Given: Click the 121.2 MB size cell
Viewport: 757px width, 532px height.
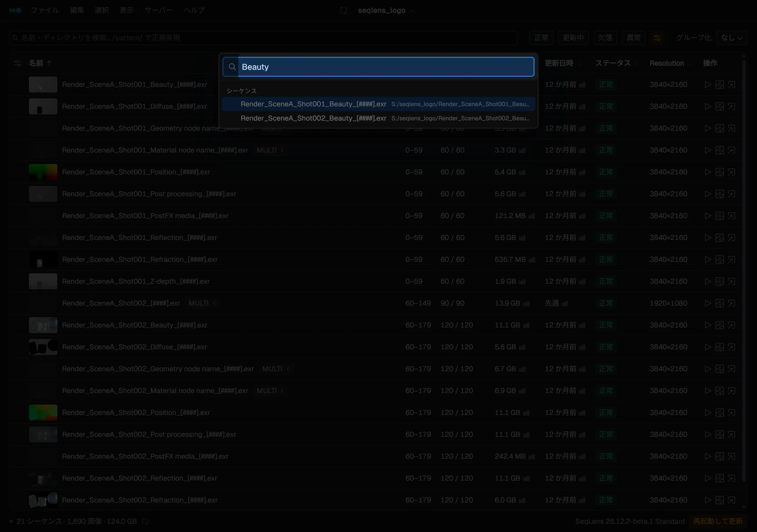Looking at the screenshot, I should 510,216.
